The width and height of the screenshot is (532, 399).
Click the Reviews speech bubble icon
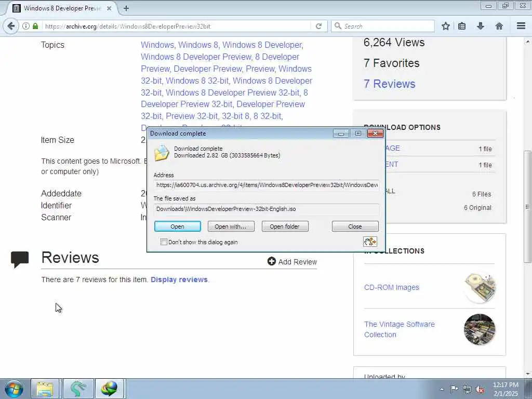20,260
